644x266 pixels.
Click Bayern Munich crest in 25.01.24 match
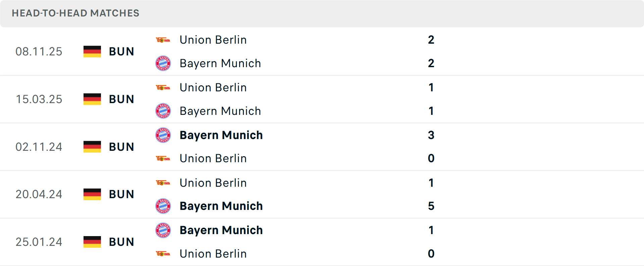(163, 230)
